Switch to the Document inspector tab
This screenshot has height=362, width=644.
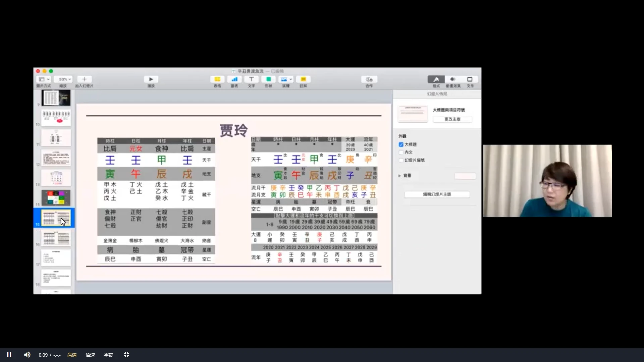coord(470,79)
